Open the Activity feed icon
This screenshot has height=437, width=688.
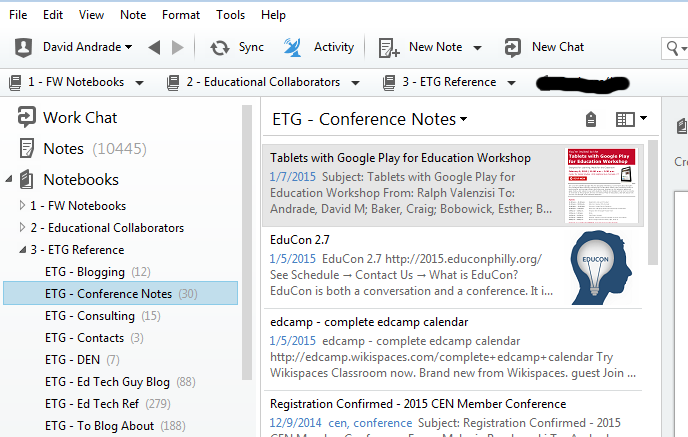tap(293, 47)
